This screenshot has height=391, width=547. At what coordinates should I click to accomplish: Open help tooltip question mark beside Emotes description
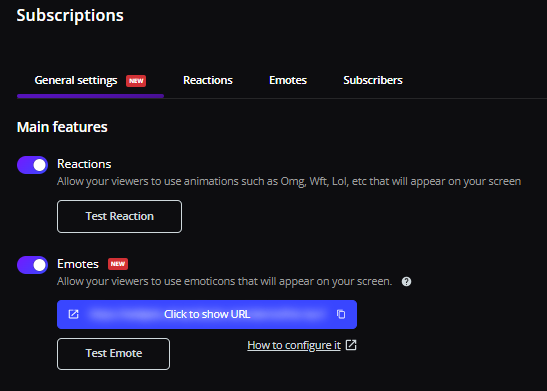406,281
